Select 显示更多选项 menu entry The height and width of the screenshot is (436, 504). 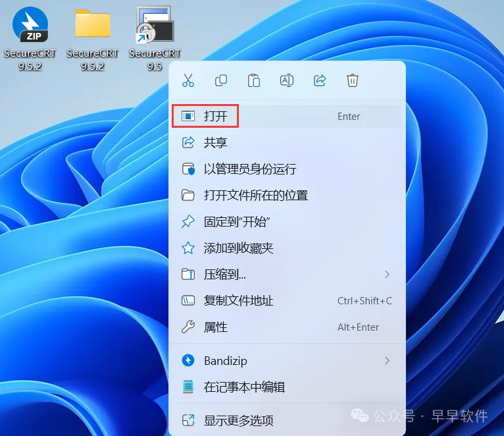click(x=286, y=421)
